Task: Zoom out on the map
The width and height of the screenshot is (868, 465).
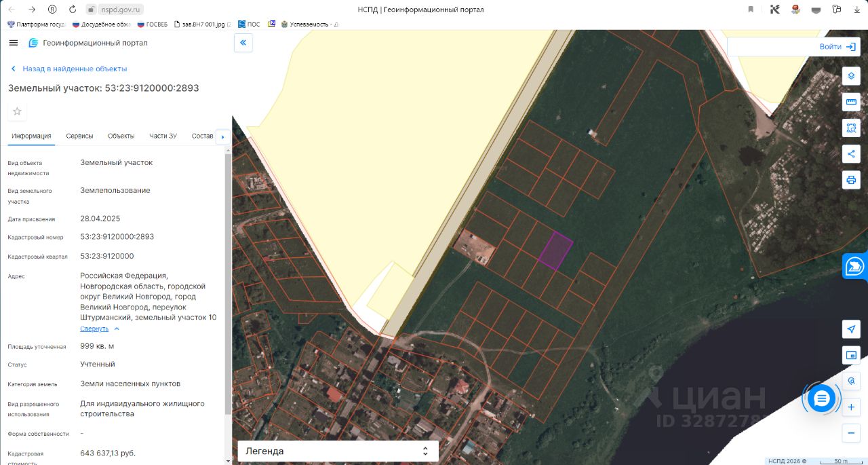Action: [x=851, y=432]
